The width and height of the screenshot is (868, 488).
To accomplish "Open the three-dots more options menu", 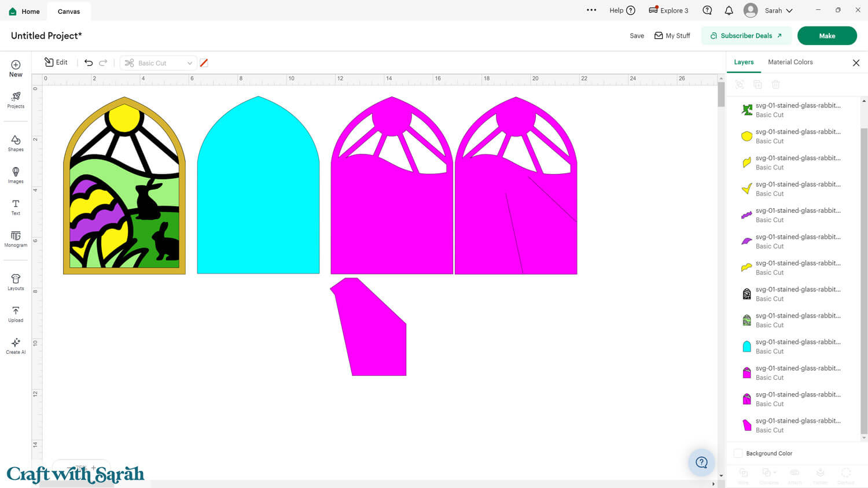I will pyautogui.click(x=591, y=10).
